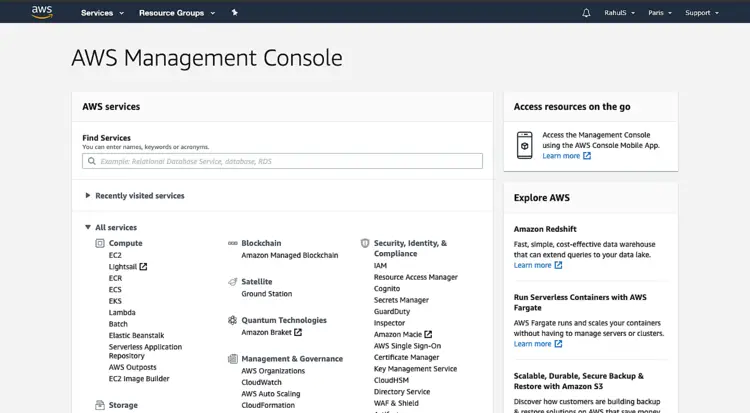
Task: Click external link icon under Mobile App text
Action: click(x=587, y=156)
